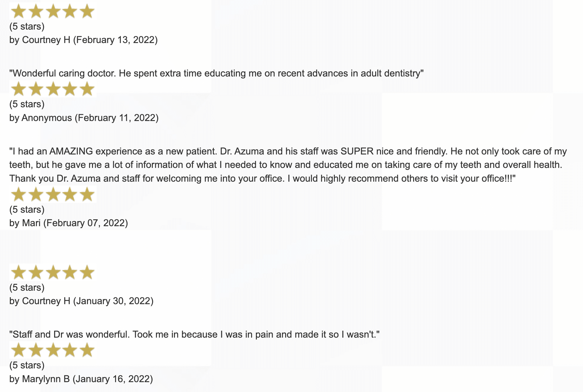Click the "(5 stars)" label above Mari's byline
The height and width of the screenshot is (392, 583).
click(x=27, y=209)
